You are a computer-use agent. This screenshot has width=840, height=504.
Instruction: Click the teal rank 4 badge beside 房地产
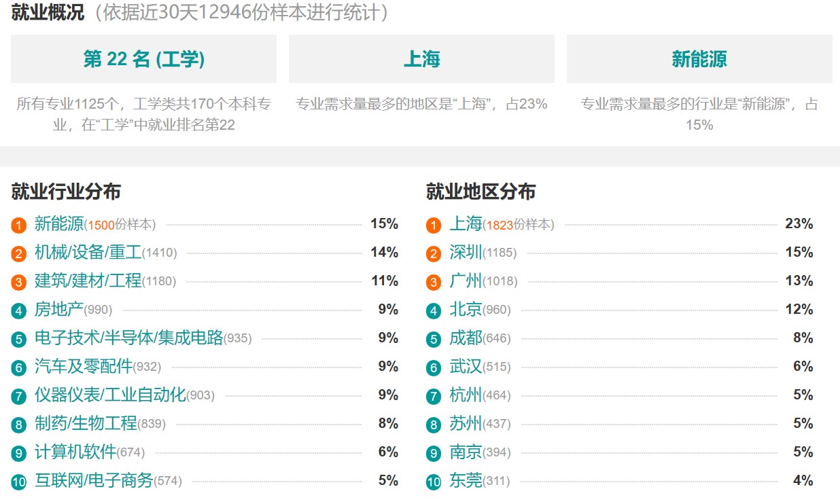(19, 310)
